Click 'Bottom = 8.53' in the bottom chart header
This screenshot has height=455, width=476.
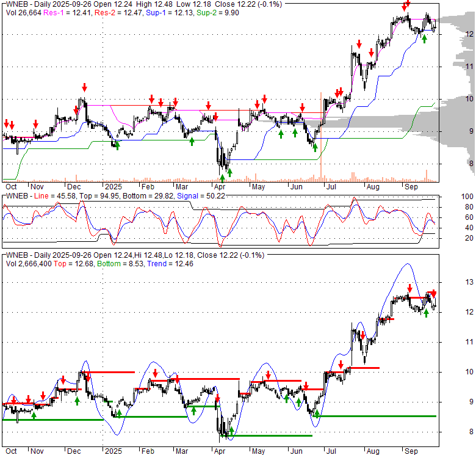pos(120,264)
